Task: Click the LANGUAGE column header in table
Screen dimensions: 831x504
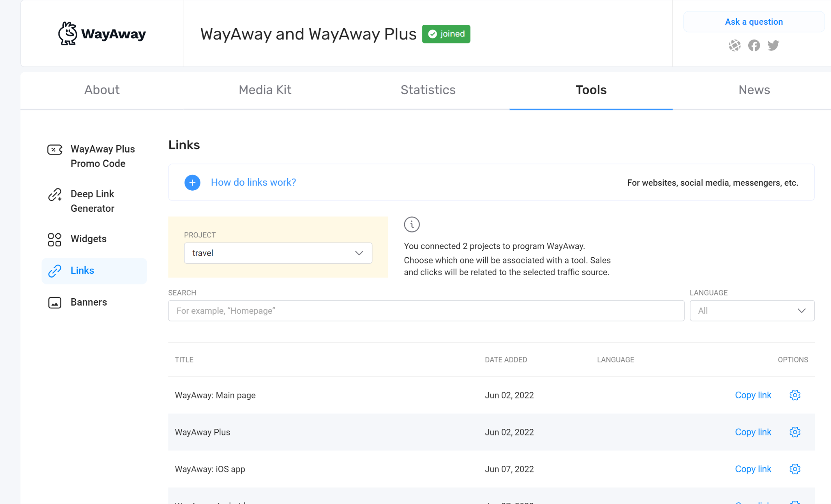Action: [x=616, y=360]
